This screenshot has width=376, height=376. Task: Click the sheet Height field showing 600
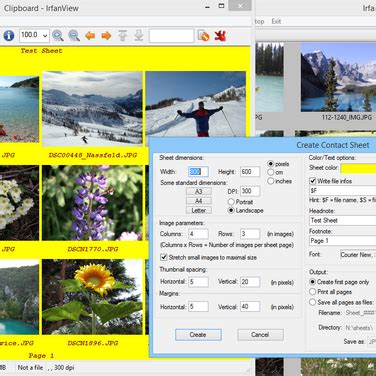tap(250, 172)
